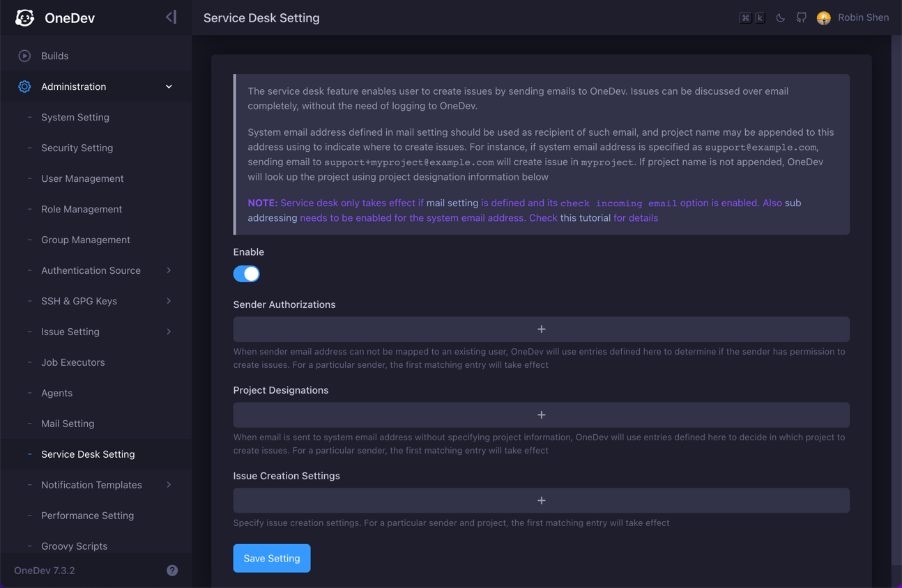Viewport: 902px width, 588px height.
Task: Click the Notification Templates menu label
Action: (x=91, y=485)
